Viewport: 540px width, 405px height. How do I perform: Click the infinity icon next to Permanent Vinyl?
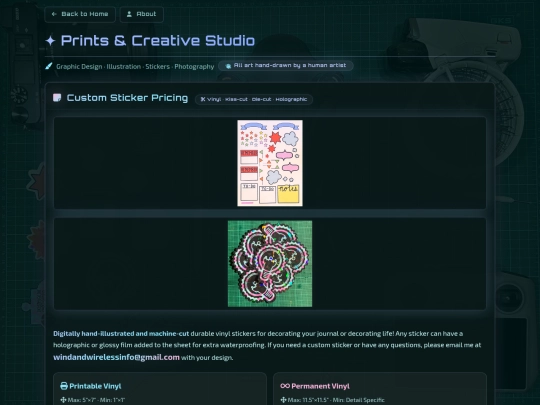tap(285, 386)
